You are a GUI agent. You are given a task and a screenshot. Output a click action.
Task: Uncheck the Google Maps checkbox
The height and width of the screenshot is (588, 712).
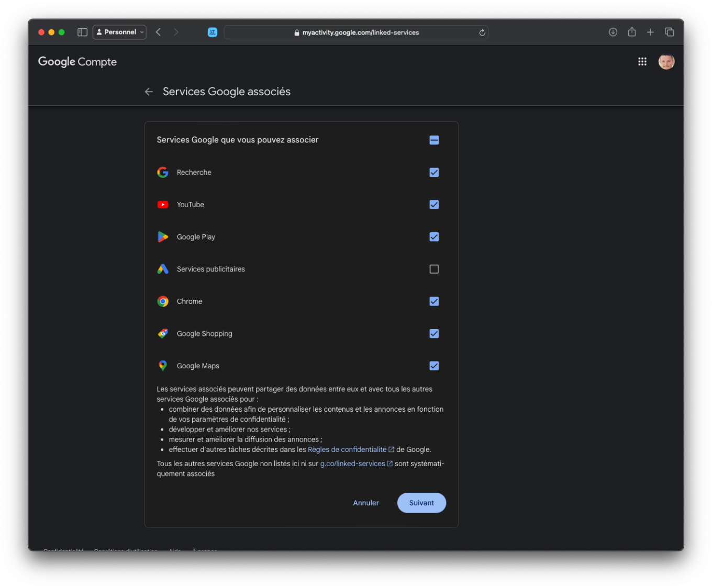tap(434, 366)
